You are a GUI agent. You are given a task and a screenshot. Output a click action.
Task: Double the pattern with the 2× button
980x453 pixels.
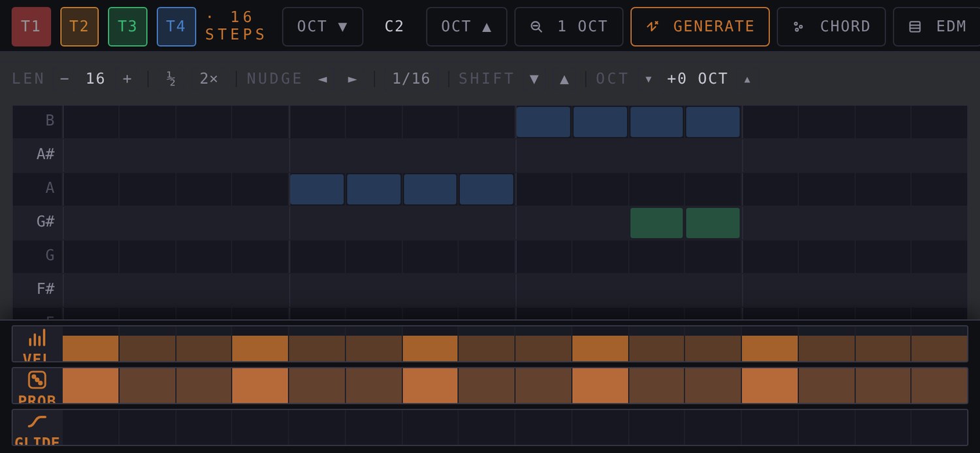209,79
